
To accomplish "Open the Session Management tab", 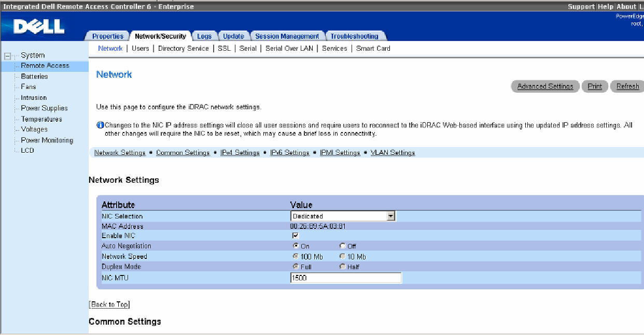I will pos(287,36).
